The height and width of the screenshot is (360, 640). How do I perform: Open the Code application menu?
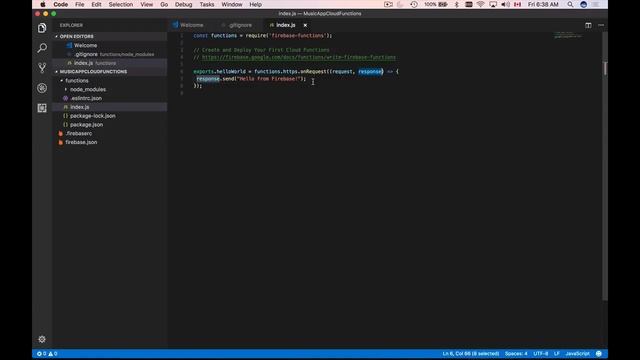coord(60,4)
